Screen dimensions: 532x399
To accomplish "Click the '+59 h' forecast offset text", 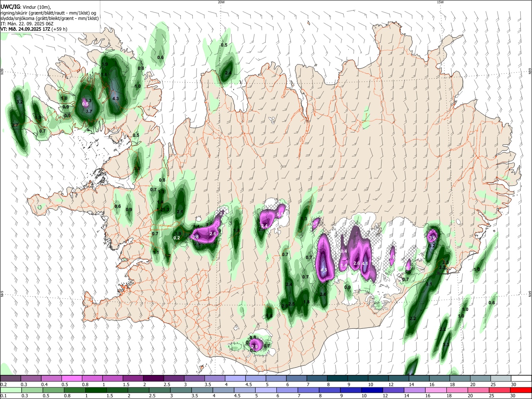I will pyautogui.click(x=60, y=29).
